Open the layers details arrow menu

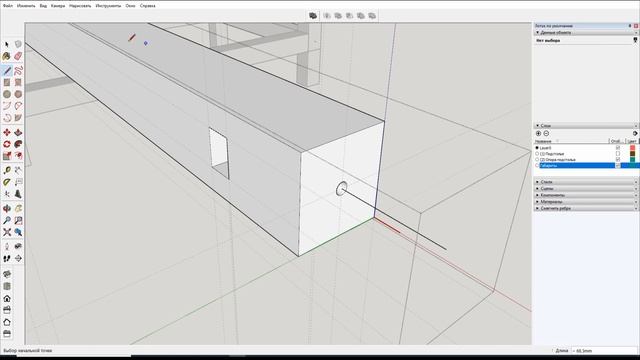click(635, 133)
